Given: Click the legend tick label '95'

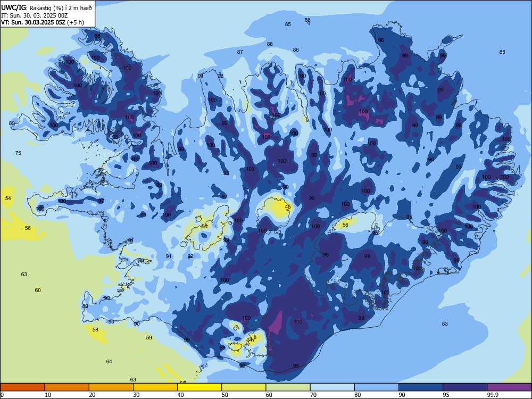Looking at the screenshot, I should click(446, 395).
